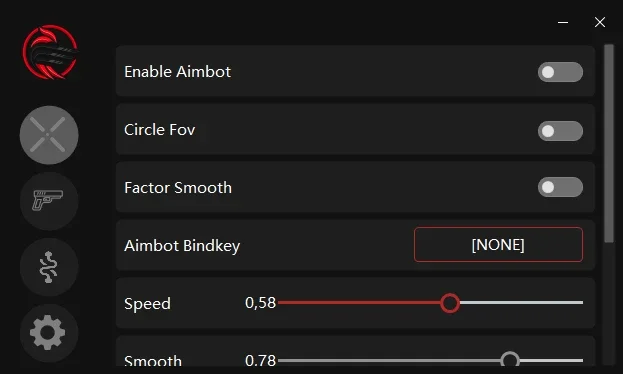Open the crosshair aimbot section
This screenshot has width=623, height=374.
point(49,135)
